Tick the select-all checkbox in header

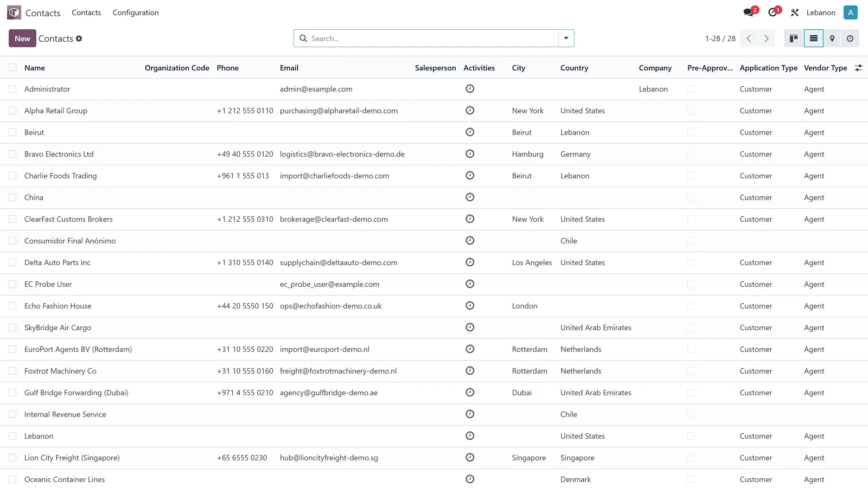click(12, 67)
